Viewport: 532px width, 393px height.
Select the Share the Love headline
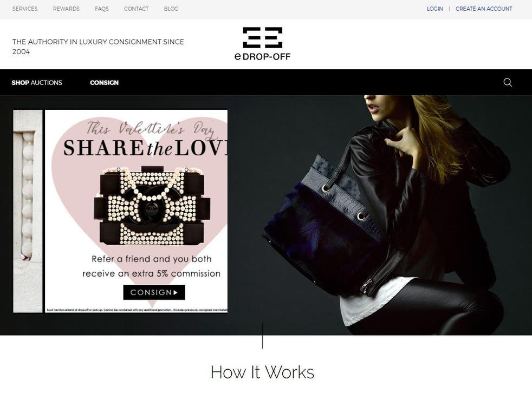(145, 148)
